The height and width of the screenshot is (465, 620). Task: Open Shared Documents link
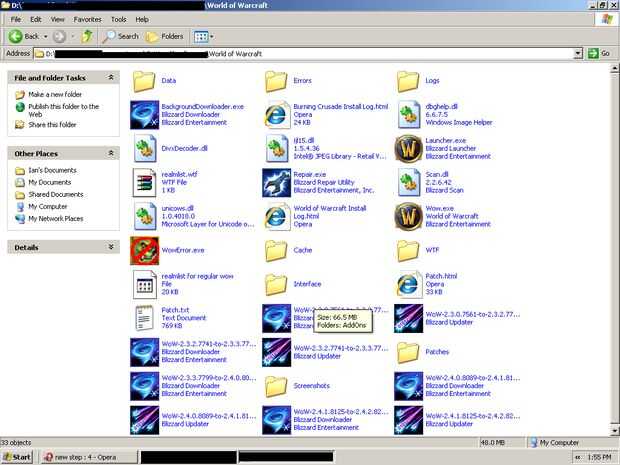56,195
